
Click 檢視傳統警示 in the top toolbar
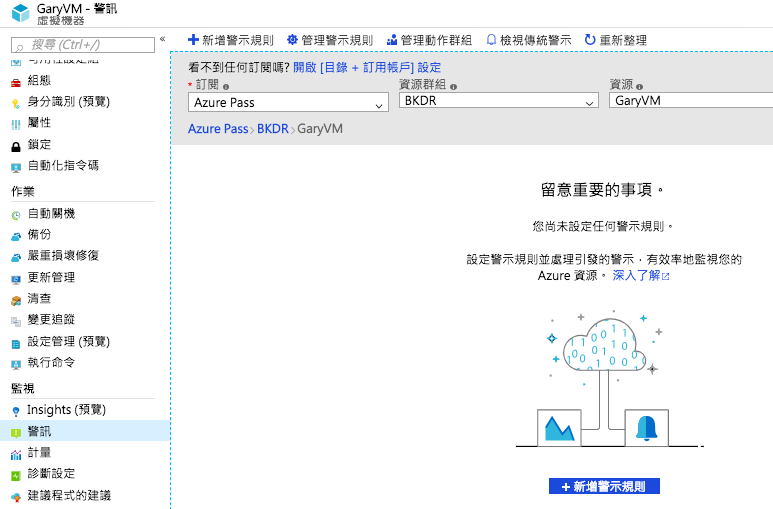[529, 40]
